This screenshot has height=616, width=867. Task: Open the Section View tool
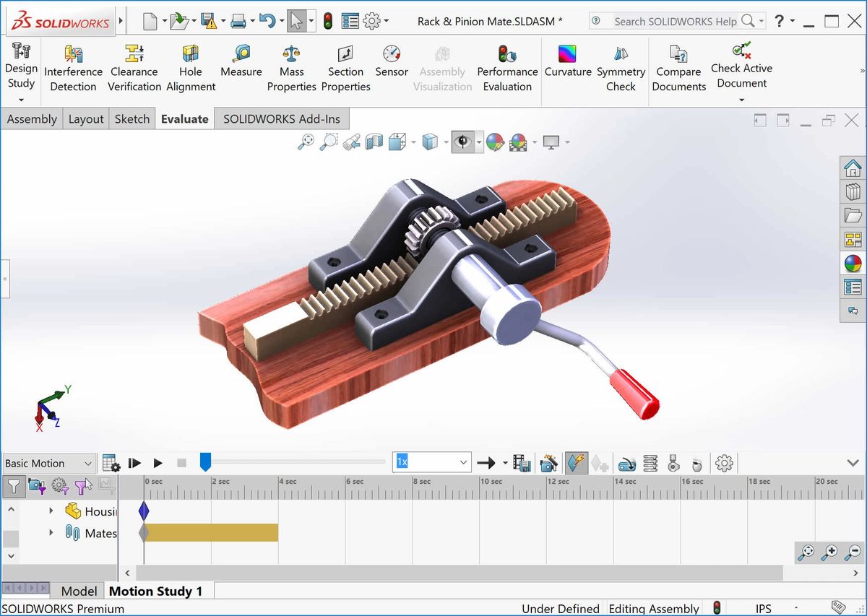click(x=375, y=142)
